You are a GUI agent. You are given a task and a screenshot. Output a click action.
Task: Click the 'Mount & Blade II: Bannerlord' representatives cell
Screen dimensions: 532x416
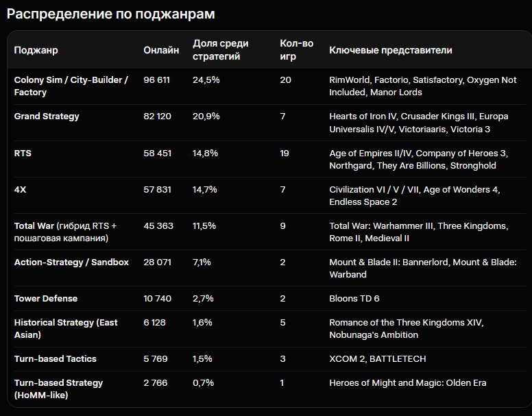pos(423,268)
